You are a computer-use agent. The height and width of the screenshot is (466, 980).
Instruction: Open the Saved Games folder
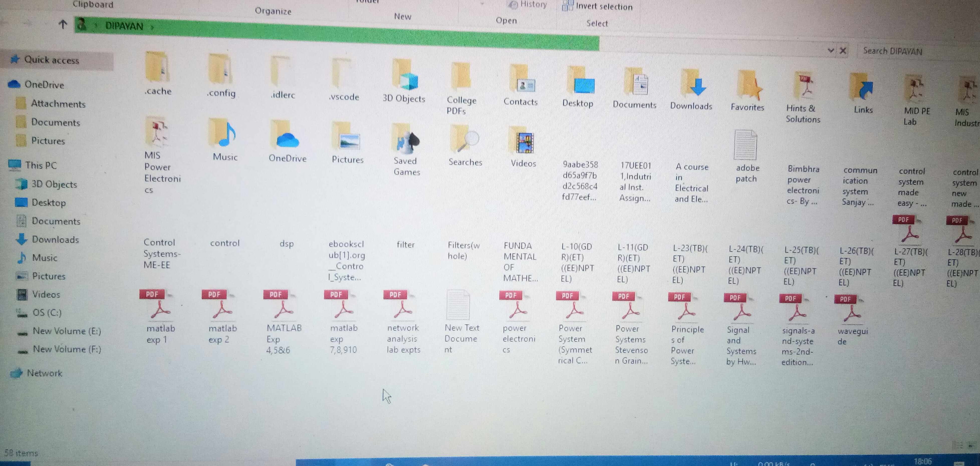406,139
